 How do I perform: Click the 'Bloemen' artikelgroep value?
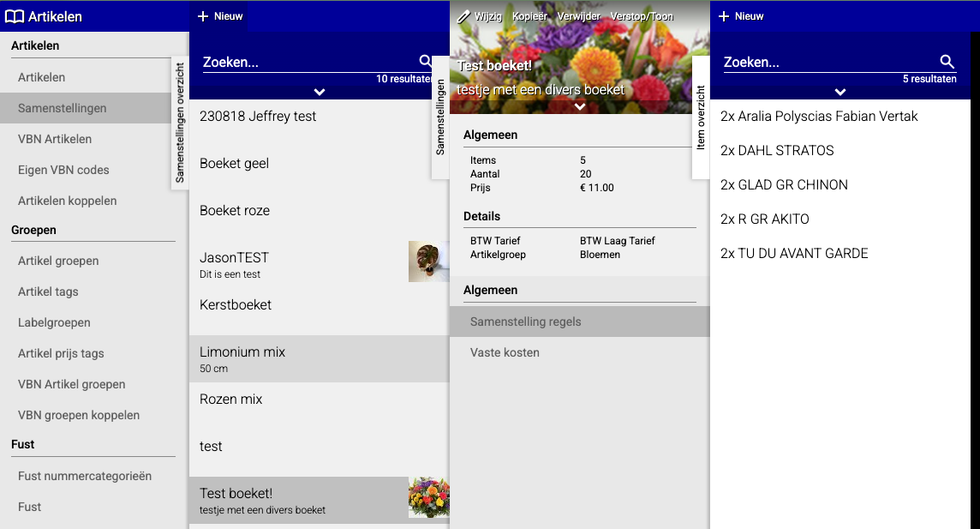tap(600, 255)
